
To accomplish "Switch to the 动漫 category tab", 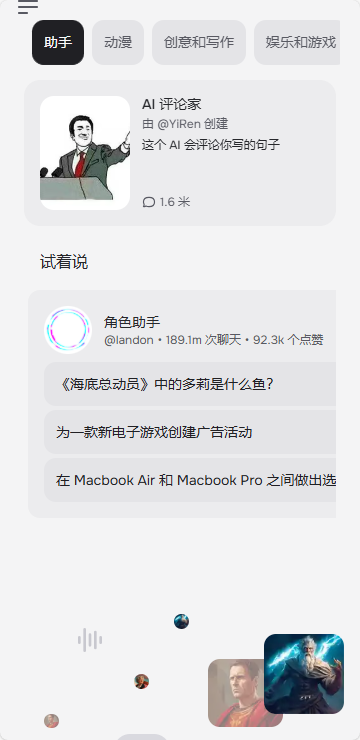I will (118, 42).
